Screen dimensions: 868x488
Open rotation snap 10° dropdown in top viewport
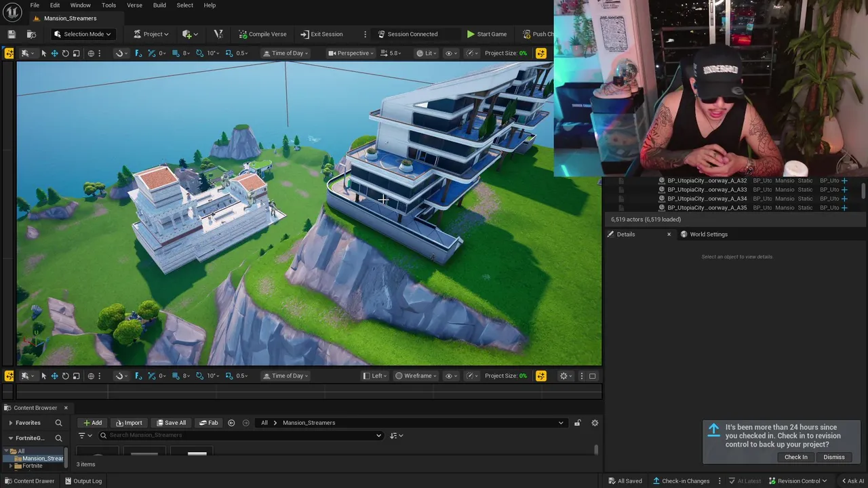point(213,53)
